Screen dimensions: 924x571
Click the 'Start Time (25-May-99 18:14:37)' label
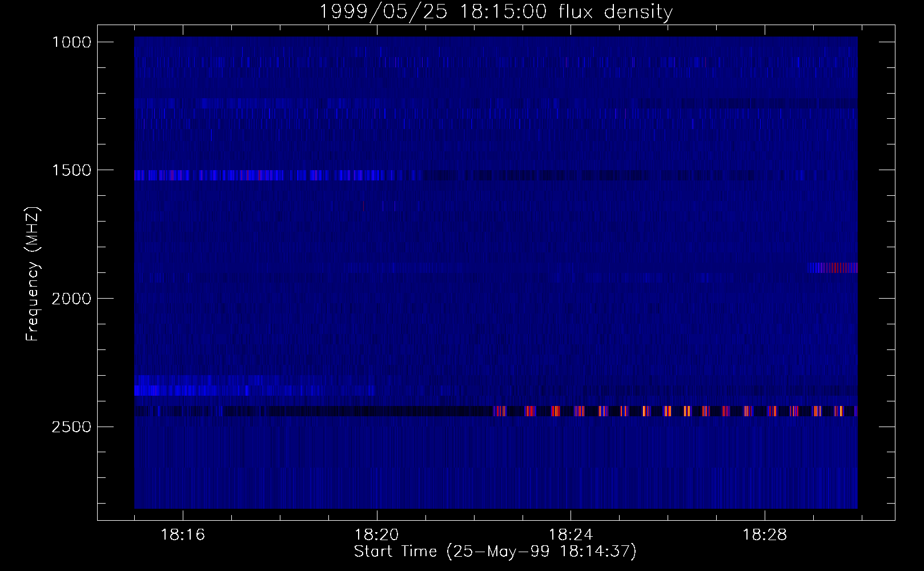[495, 552]
